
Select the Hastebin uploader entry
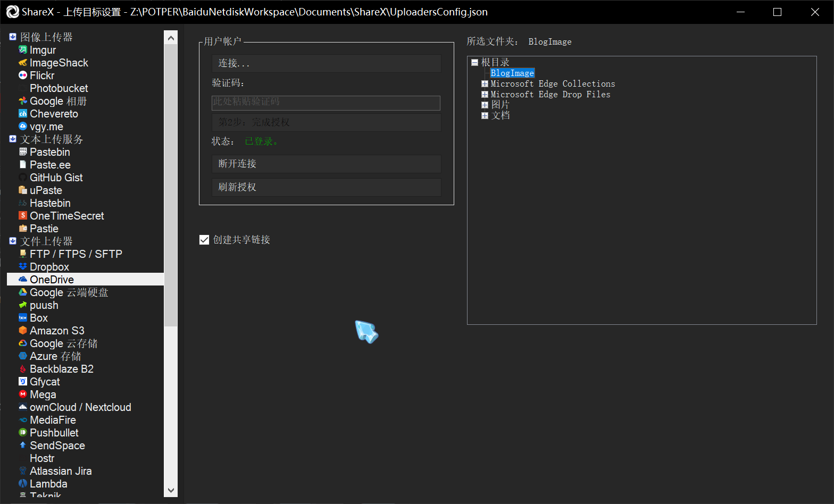tap(50, 203)
